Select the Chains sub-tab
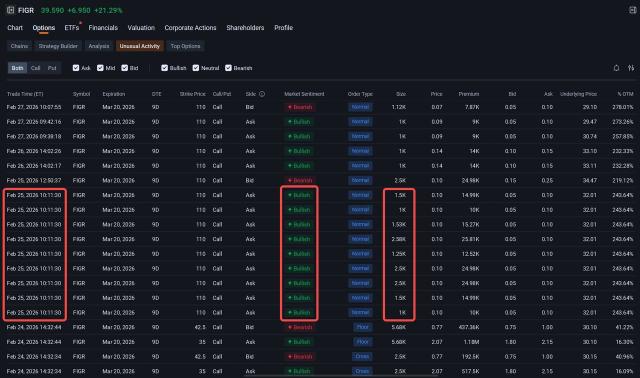The image size is (640, 378). 20,46
